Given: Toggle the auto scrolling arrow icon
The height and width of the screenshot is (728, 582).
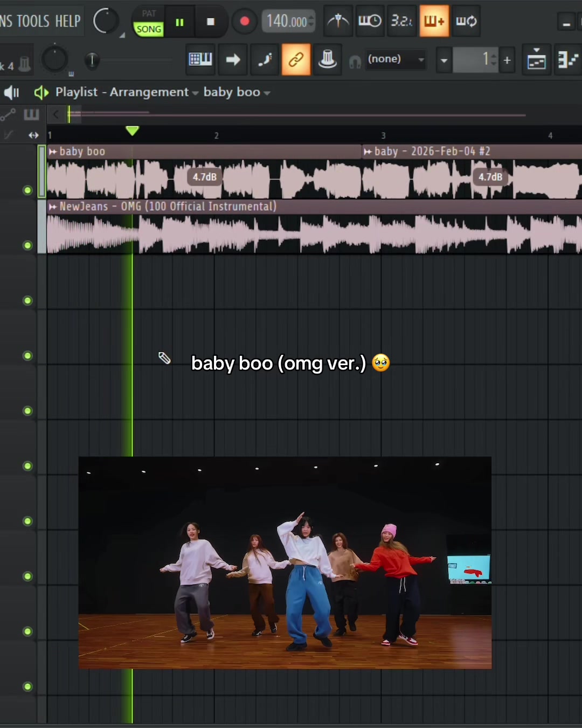Looking at the screenshot, I should [233, 59].
